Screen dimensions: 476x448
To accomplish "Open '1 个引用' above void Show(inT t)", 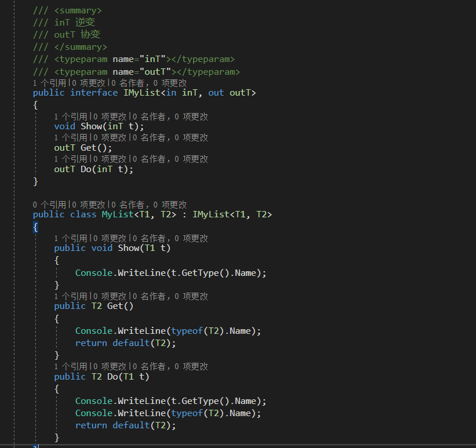I will 71,116.
